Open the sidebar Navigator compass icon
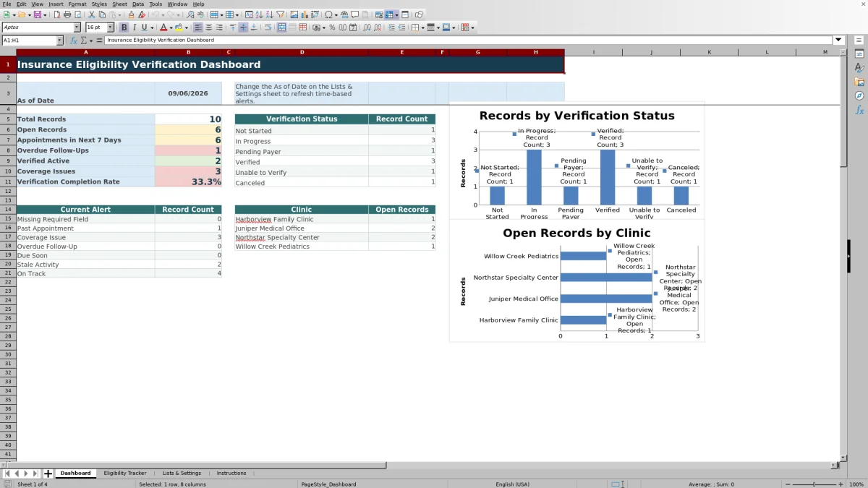 [859, 95]
